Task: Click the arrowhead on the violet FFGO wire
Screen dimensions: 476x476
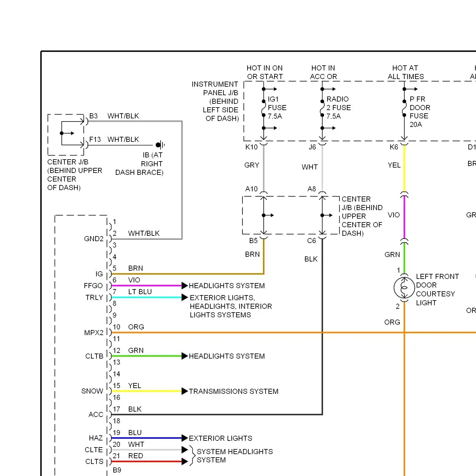Action: (185, 286)
